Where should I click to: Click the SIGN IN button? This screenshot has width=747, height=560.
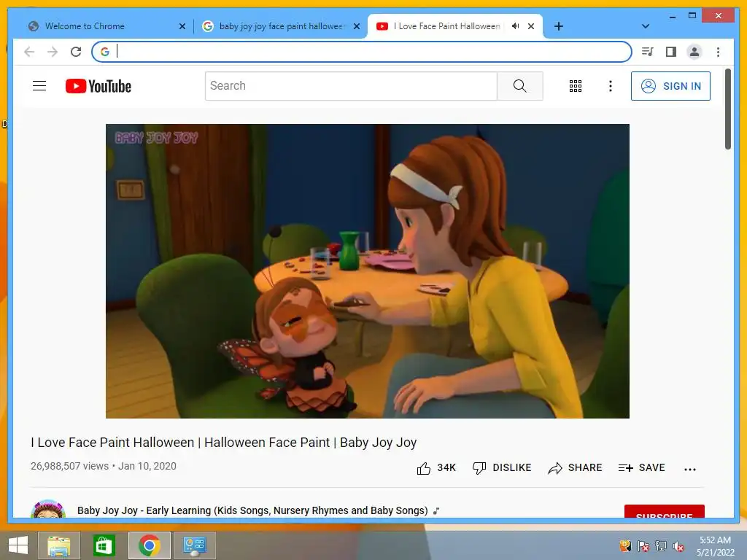click(x=670, y=86)
